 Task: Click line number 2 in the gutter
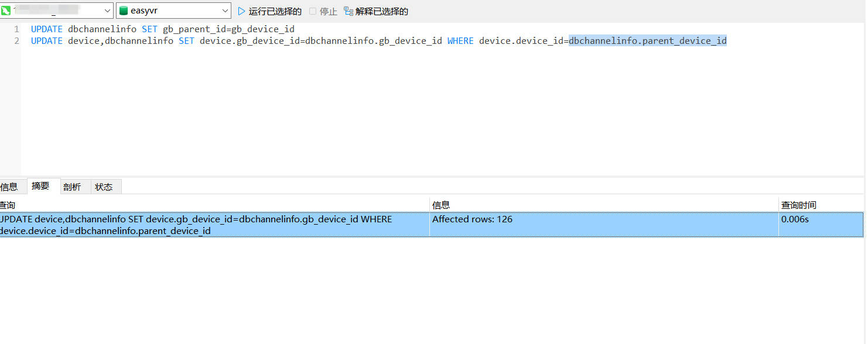click(16, 40)
